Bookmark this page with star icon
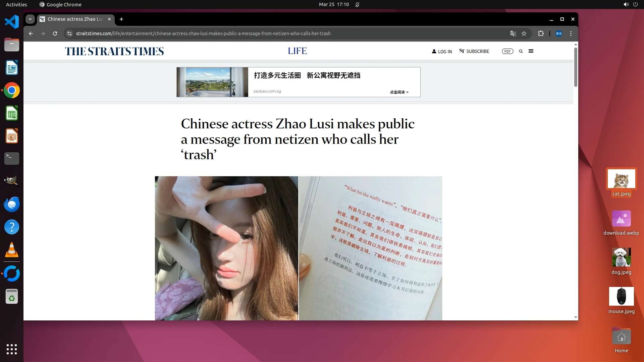 (524, 34)
